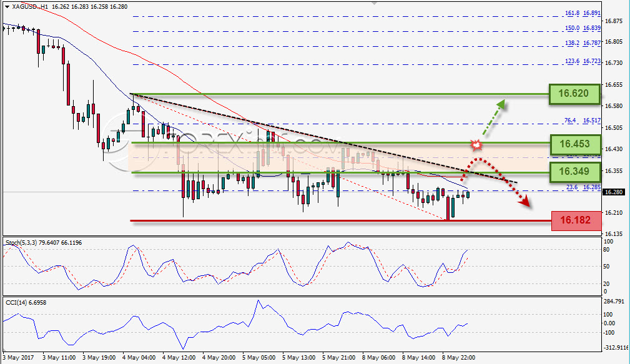Click the red burst breakout marker icon

pyautogui.click(x=476, y=145)
